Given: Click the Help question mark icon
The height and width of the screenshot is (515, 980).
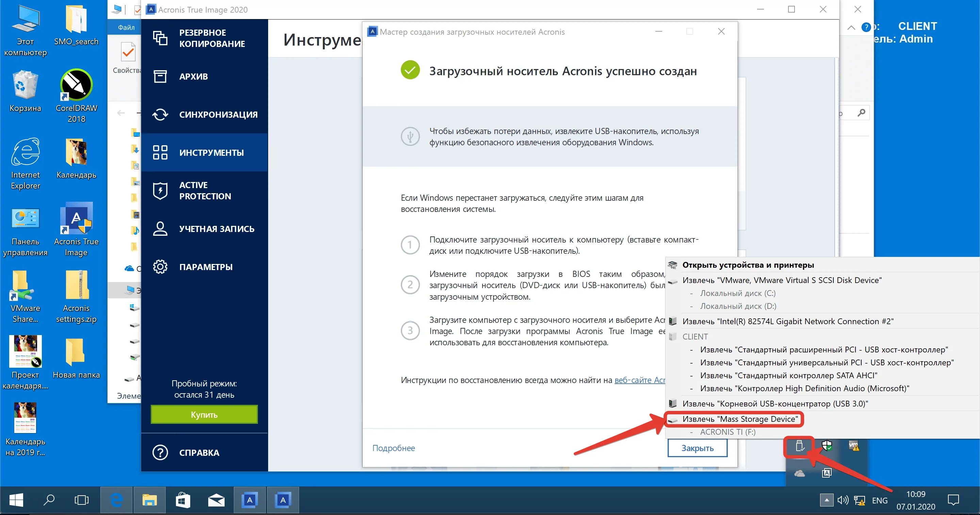Looking at the screenshot, I should (x=160, y=453).
